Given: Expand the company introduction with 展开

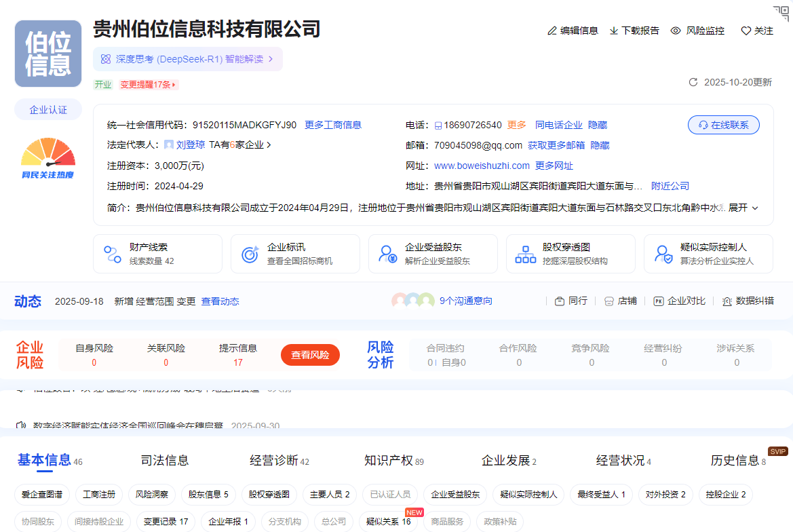Looking at the screenshot, I should (743, 208).
